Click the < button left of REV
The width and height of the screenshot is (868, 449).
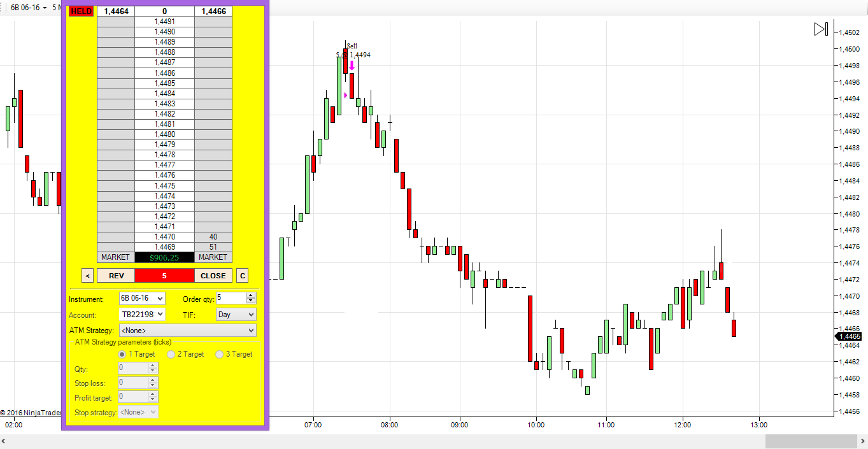87,276
